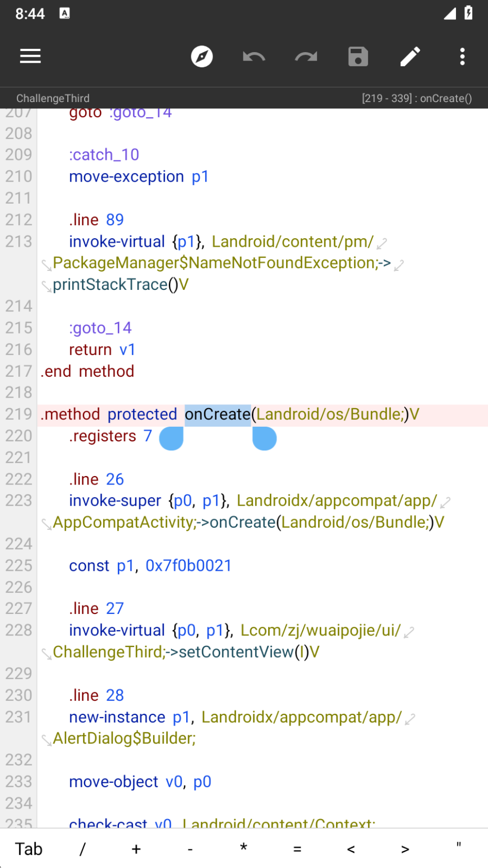Tap the left text selection handle
488x868 pixels.
[x=171, y=438]
